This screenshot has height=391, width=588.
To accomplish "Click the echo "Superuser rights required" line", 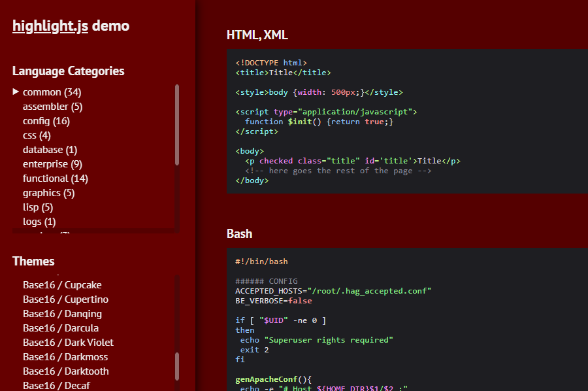I will point(316,340).
